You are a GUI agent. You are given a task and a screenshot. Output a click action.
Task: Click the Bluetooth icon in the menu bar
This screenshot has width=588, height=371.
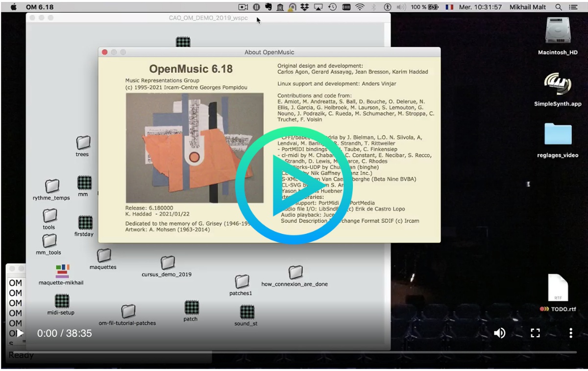pyautogui.click(x=374, y=7)
